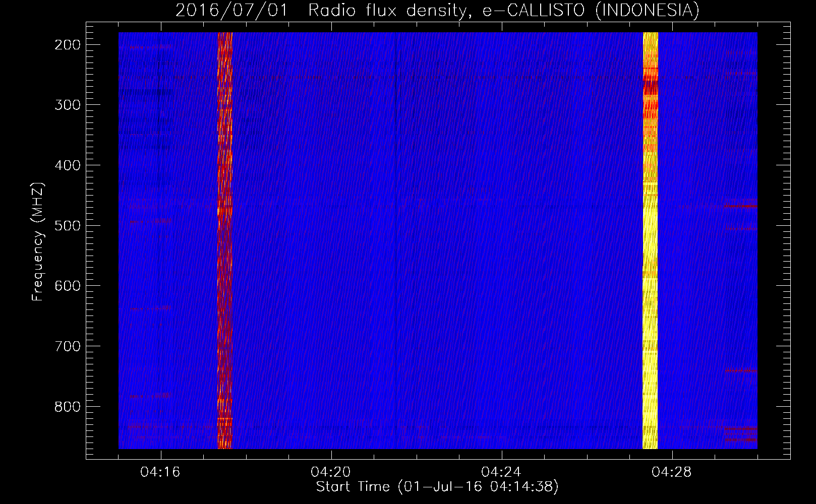Click the 04:28 time tick label
This screenshot has width=816, height=504.
coord(672,472)
